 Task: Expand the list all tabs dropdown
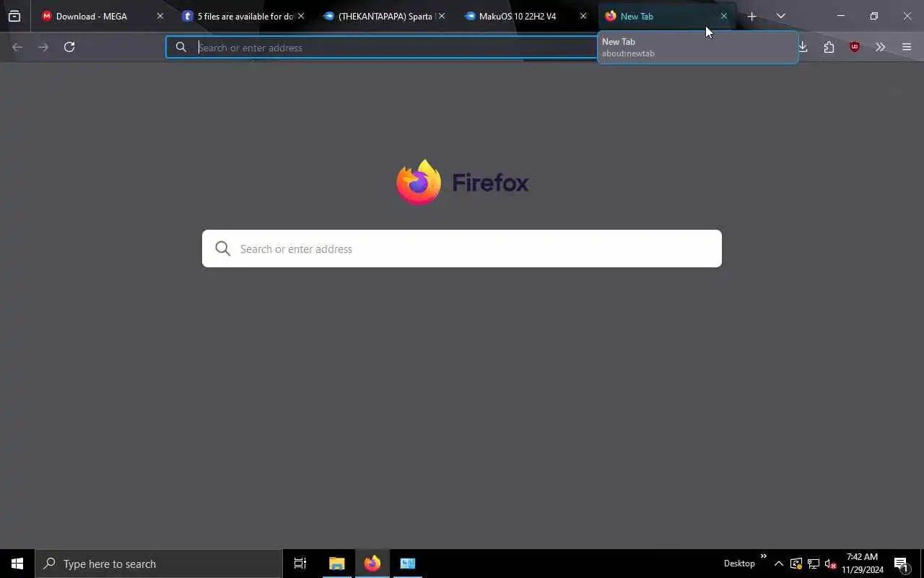[780, 16]
